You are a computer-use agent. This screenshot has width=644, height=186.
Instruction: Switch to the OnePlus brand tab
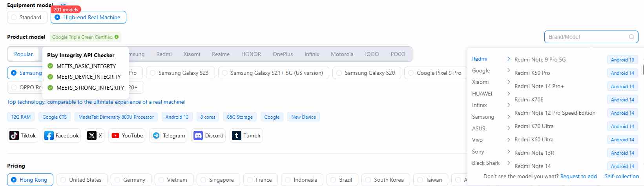[x=283, y=54]
